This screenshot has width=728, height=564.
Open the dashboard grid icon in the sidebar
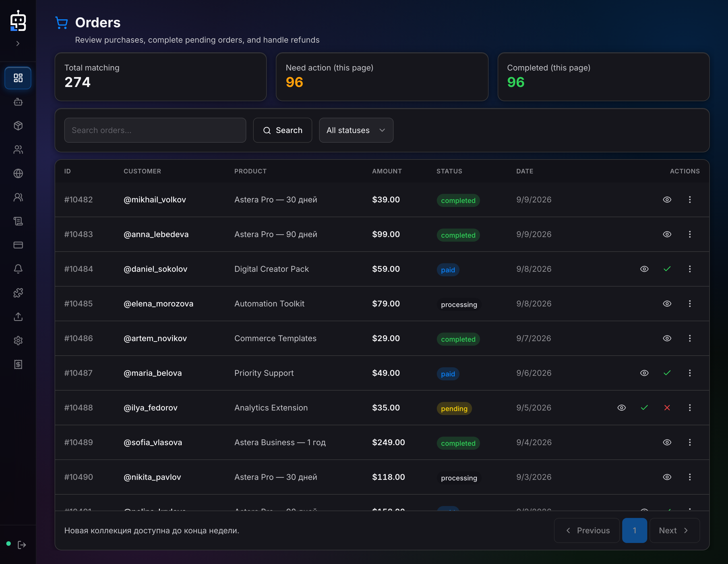[x=18, y=78]
